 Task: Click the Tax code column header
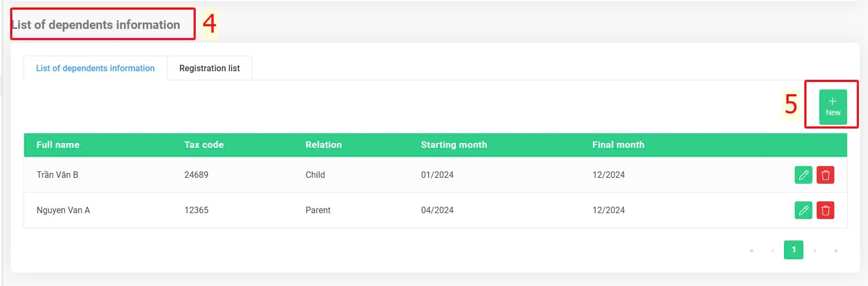[x=204, y=145]
